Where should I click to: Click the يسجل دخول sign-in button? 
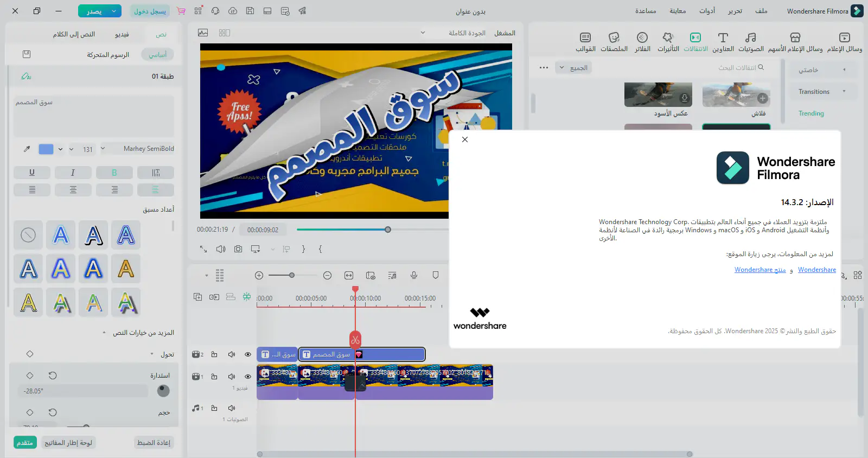[150, 11]
